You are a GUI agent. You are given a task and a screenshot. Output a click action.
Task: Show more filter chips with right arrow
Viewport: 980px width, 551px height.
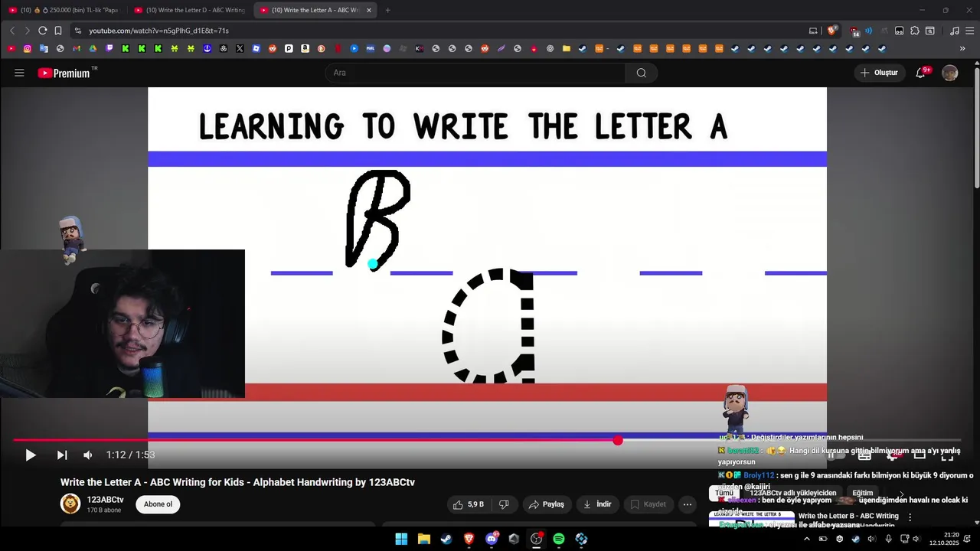coord(901,494)
